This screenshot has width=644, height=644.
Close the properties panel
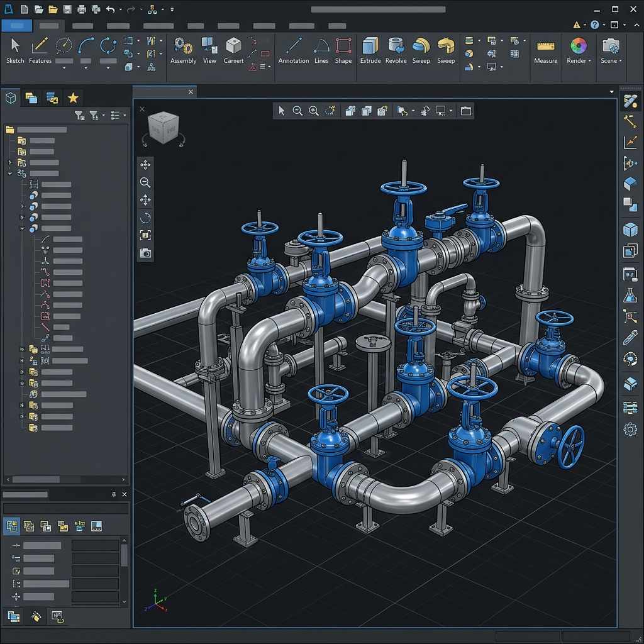point(125,494)
